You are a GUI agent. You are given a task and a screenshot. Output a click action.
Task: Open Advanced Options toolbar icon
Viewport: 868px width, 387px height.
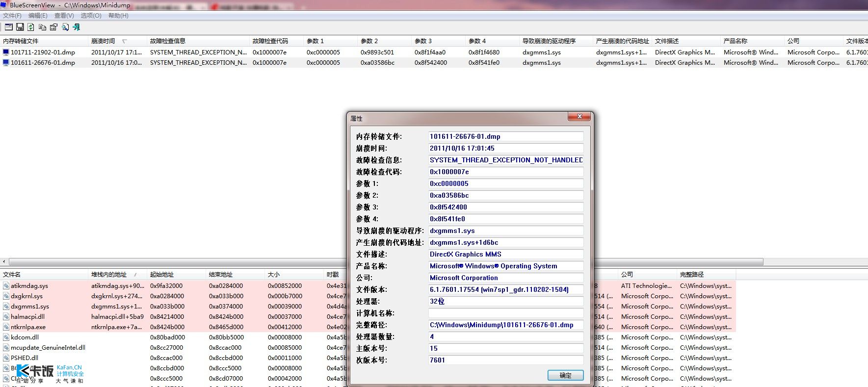(x=9, y=27)
